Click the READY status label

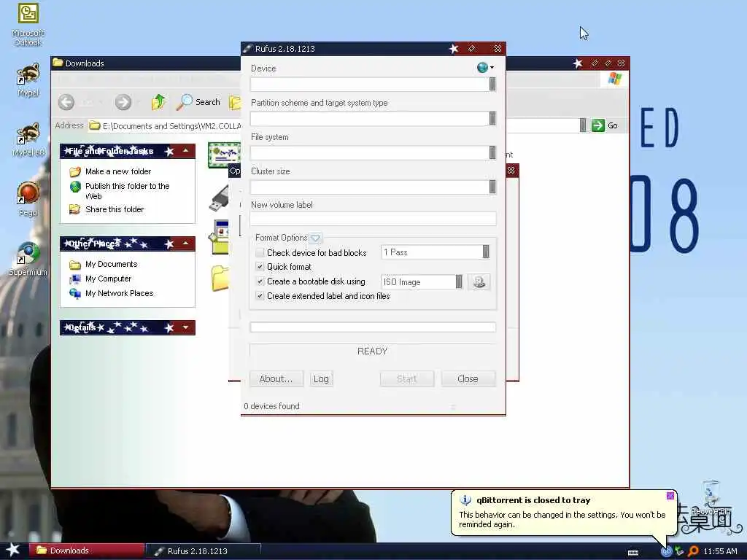coord(372,351)
